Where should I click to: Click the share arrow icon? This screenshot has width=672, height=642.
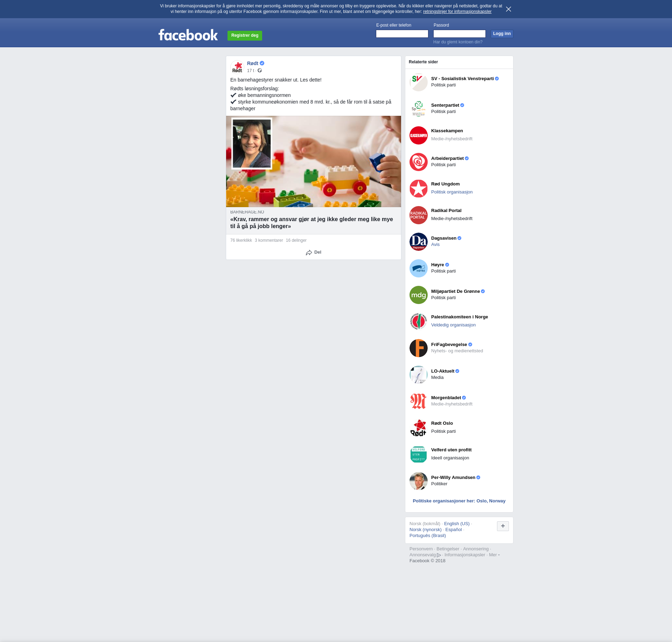click(309, 253)
